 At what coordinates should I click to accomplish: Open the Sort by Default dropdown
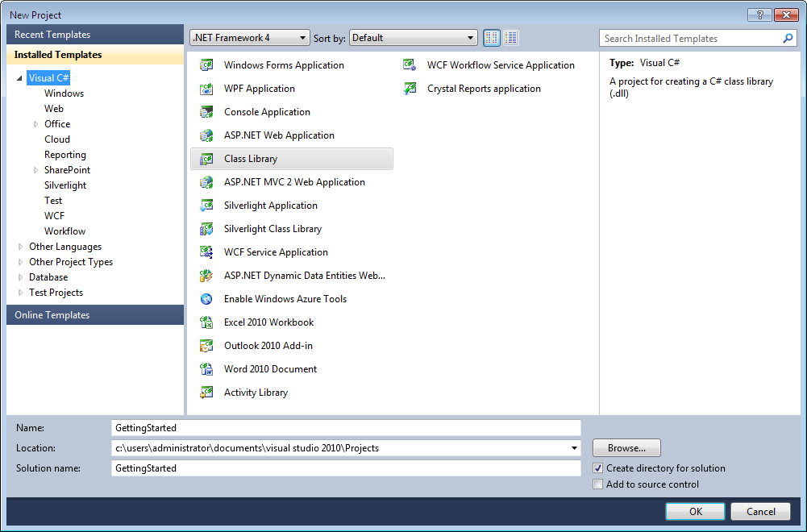[414, 38]
